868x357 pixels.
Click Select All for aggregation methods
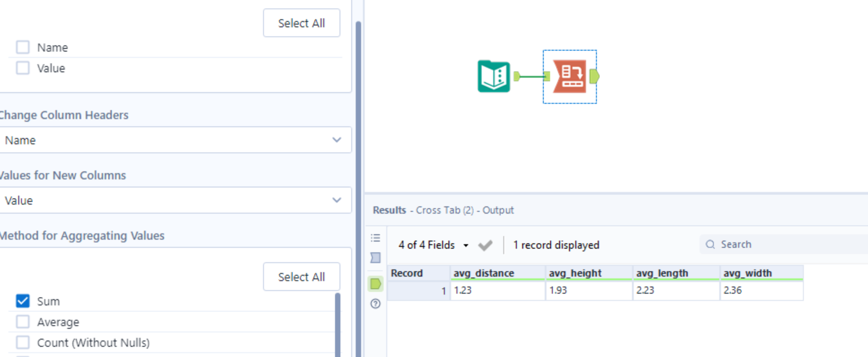tap(301, 277)
